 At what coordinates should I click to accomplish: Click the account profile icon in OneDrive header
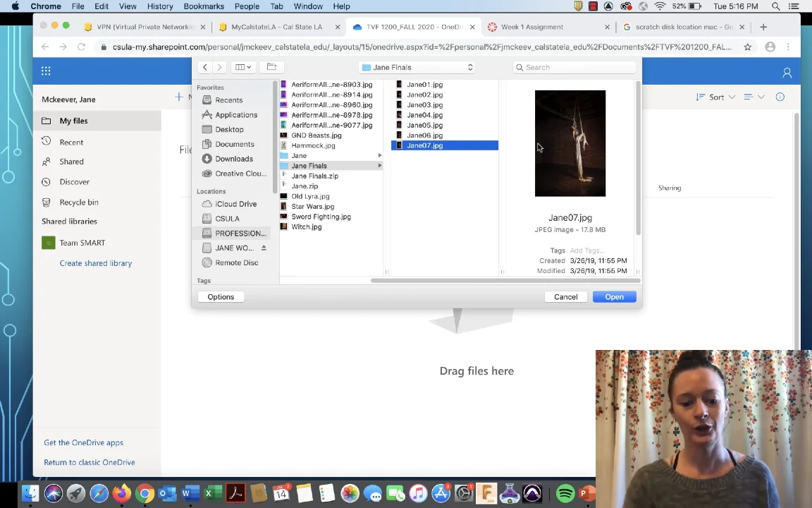[787, 73]
